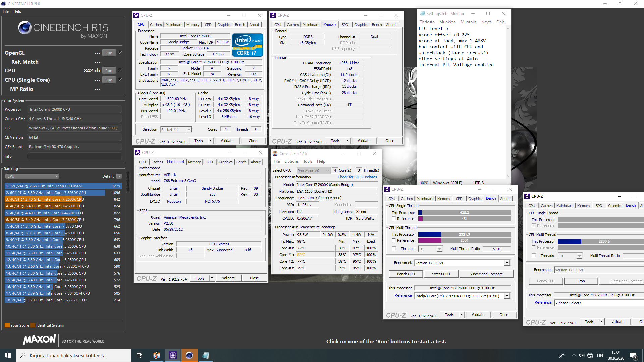The width and height of the screenshot is (644, 362).
Task: Enable Reference under CPU Single Thread, 438.3 window
Action: tap(394, 219)
